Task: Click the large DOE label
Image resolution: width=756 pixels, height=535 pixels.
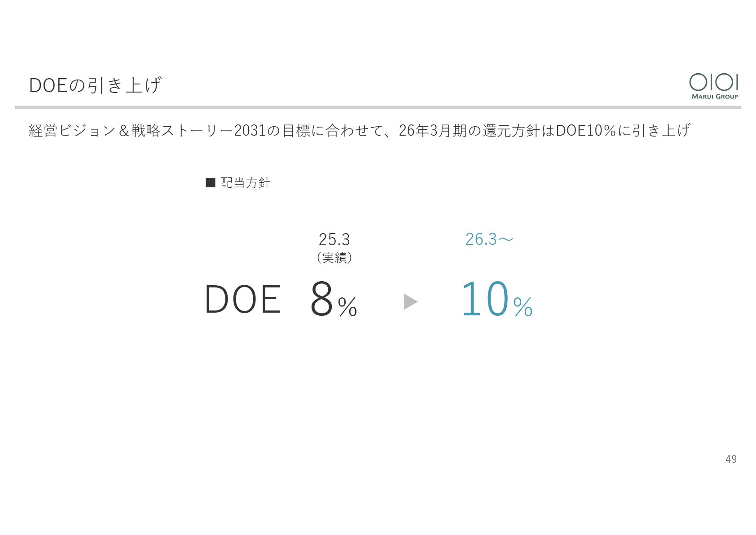Action: click(243, 300)
